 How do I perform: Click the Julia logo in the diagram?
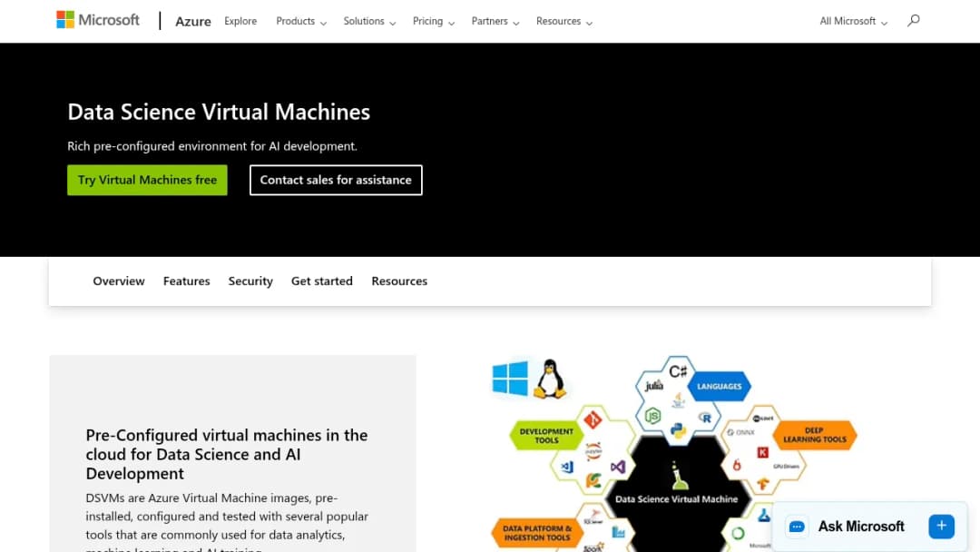pyautogui.click(x=653, y=385)
